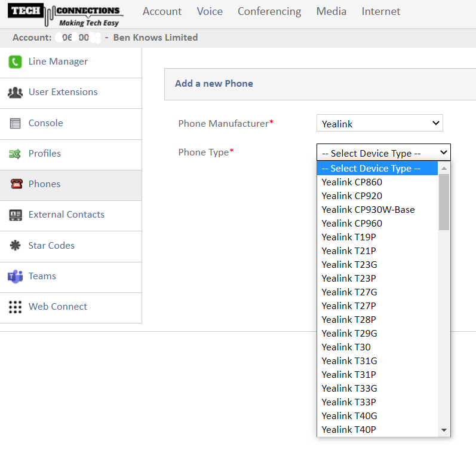Screen dimensions: 476x449
Task: Click the red Phones telephone icon
Action: pos(16,184)
